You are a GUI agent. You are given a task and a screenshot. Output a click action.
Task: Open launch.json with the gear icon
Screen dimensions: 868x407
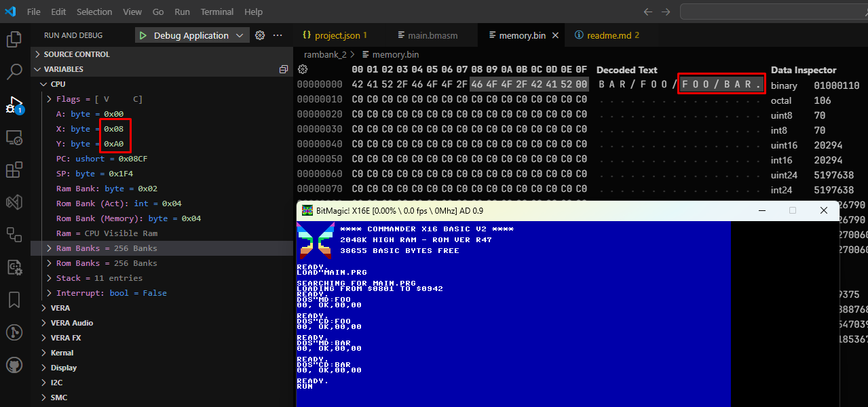[260, 35]
